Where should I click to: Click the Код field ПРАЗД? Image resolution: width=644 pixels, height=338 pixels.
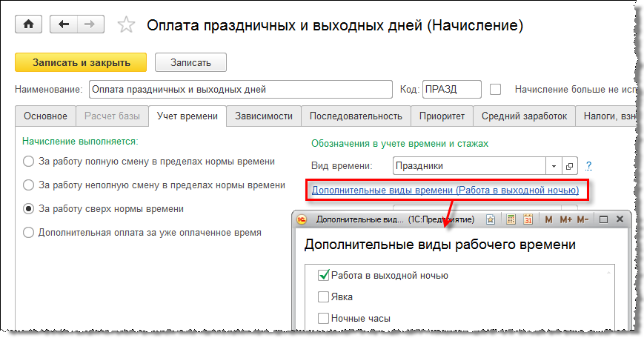click(452, 90)
